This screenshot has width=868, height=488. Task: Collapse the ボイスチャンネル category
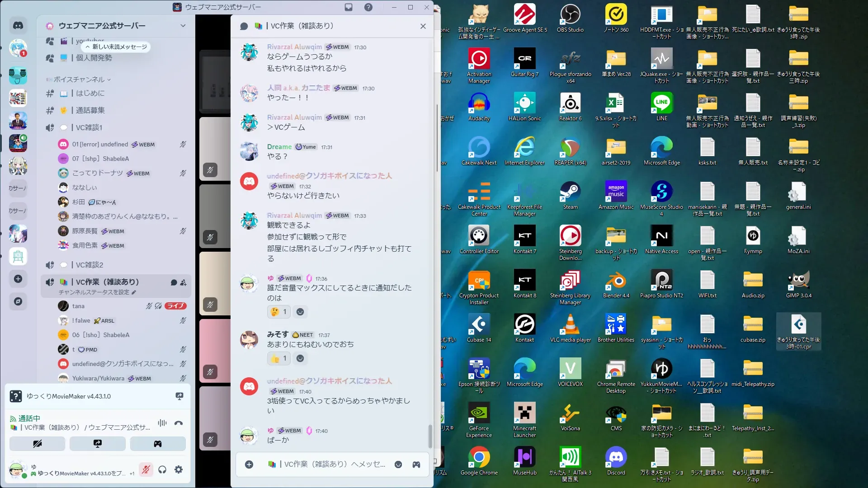point(79,80)
